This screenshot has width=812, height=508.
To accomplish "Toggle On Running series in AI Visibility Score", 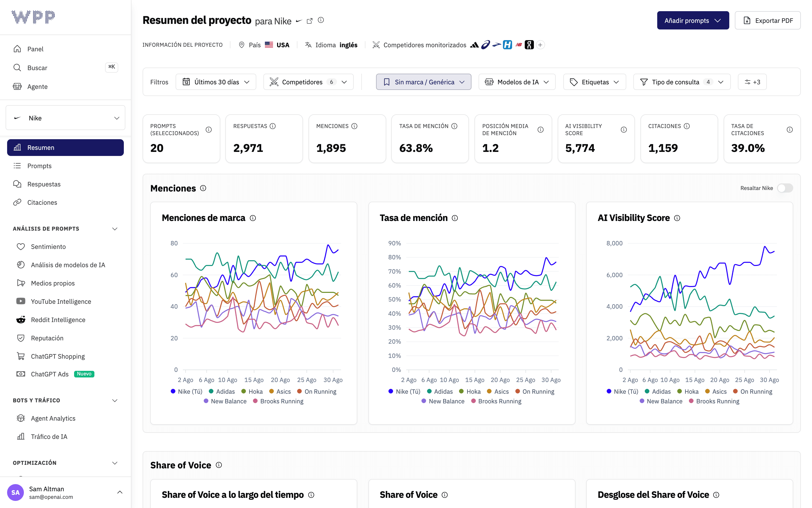I will coord(753,391).
